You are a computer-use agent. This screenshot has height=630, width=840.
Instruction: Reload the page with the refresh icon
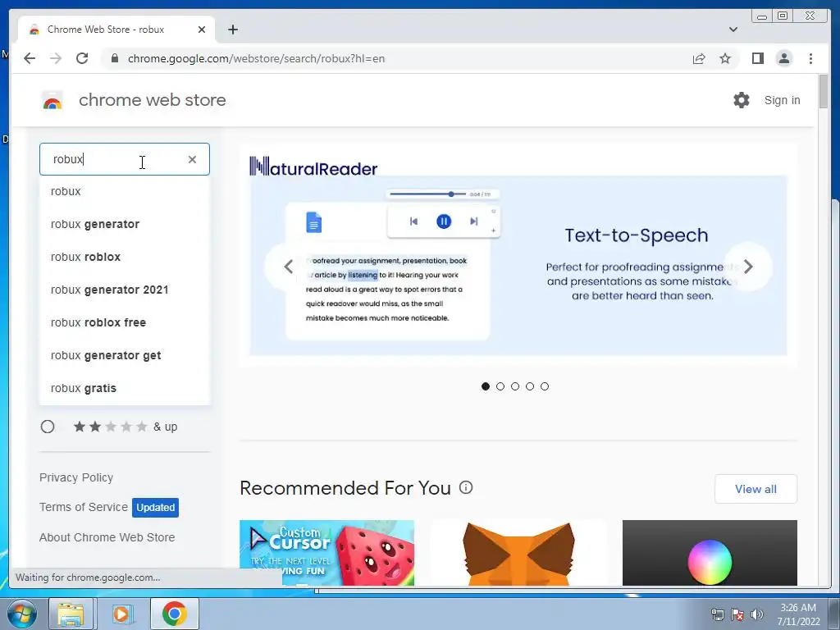(82, 58)
